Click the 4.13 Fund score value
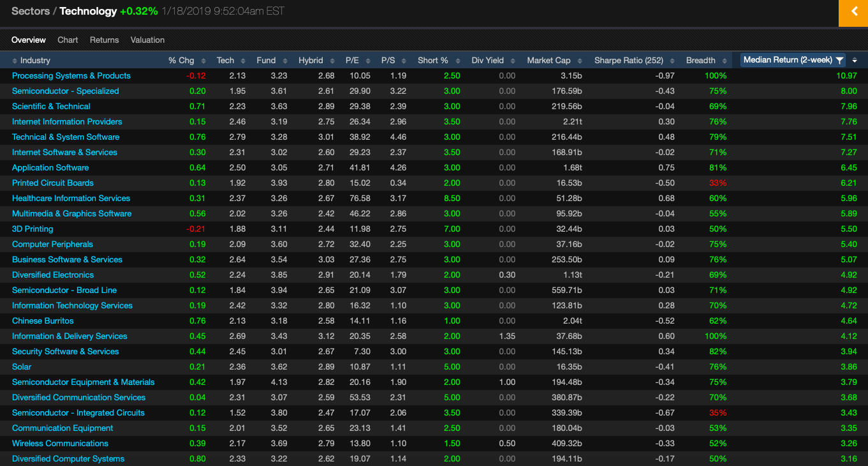 point(279,382)
